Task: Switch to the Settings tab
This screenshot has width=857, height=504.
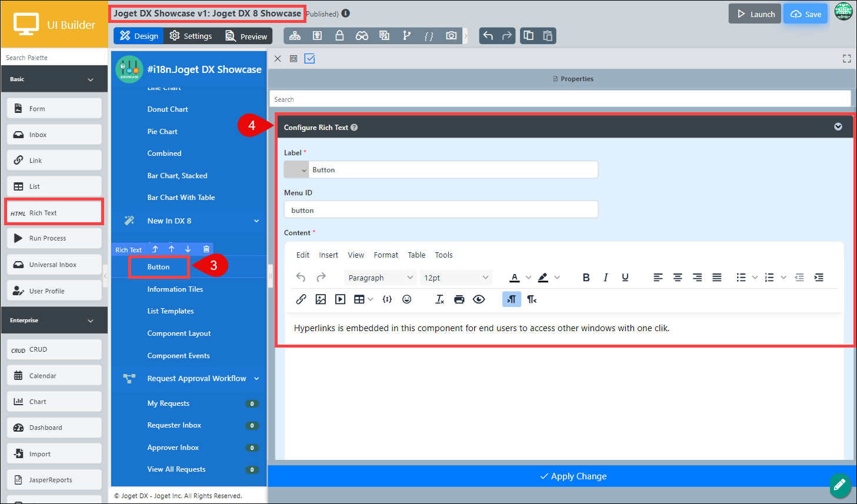Action: tap(191, 36)
